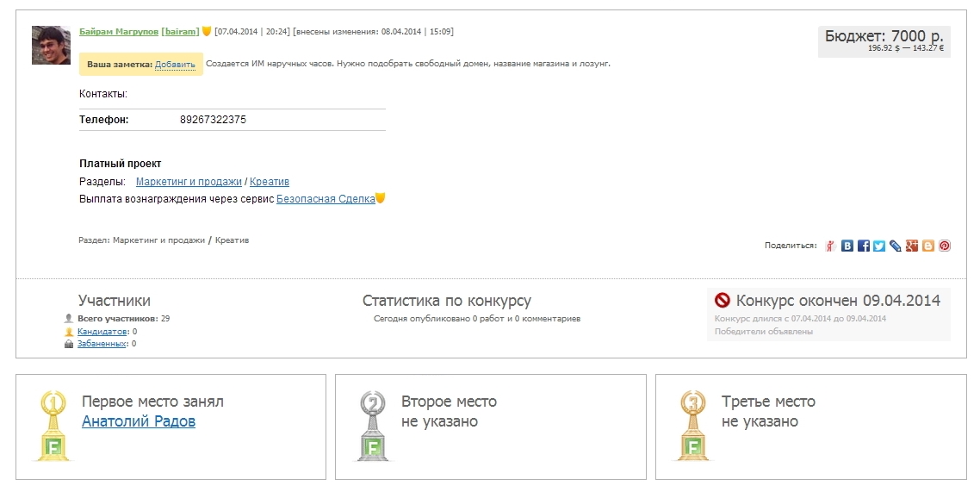Click the icon beside Забаненных
The image size is (980, 486).
(x=69, y=344)
